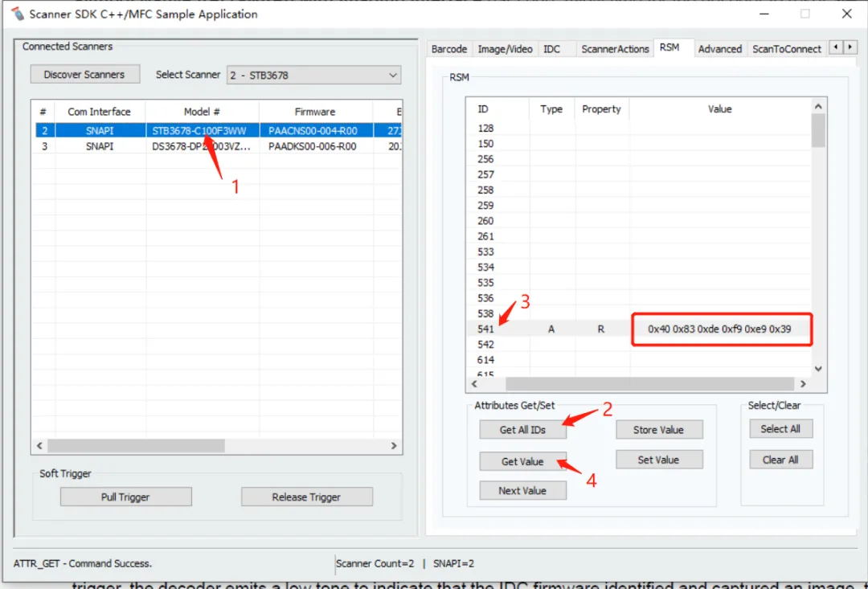Open the Image/Video tab
Screen dimensions: 868x589
505,49
